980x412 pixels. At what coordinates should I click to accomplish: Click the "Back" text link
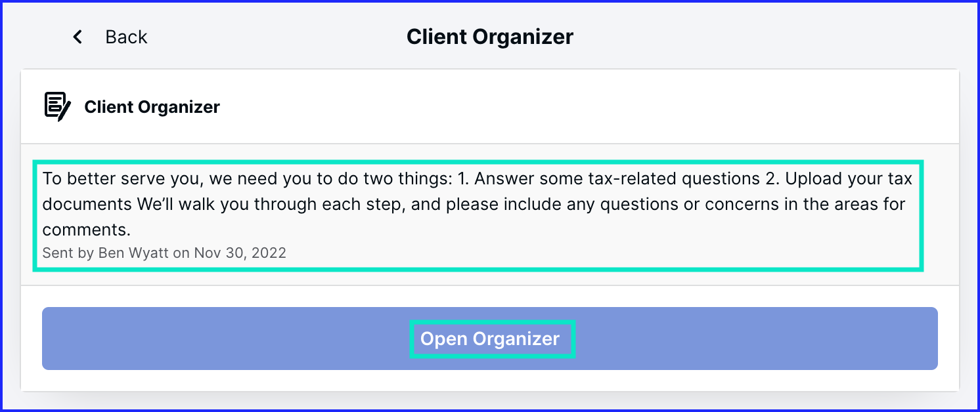[x=126, y=37]
